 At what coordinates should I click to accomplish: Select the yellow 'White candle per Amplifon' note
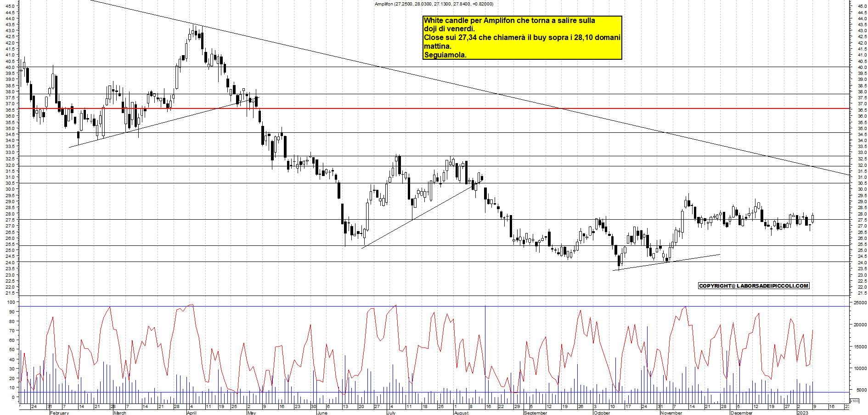tap(522, 38)
